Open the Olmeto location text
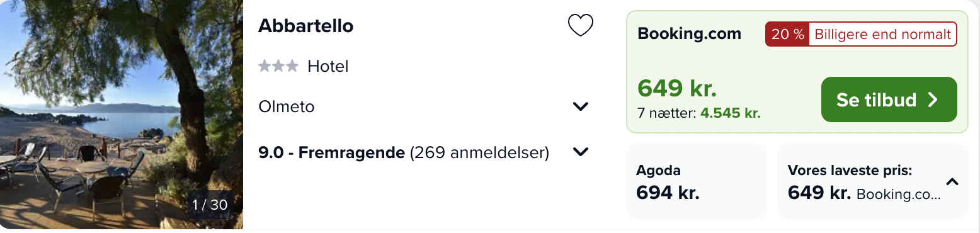Screen dimensions: 980x233 click(287, 106)
